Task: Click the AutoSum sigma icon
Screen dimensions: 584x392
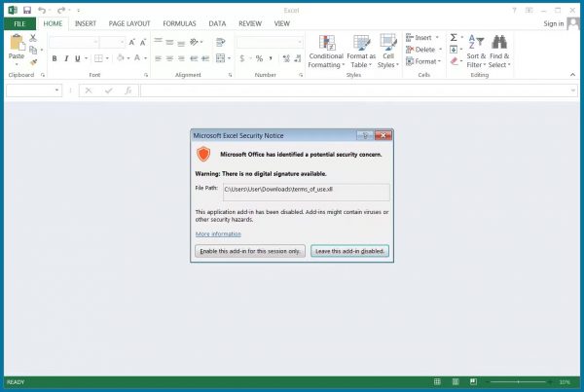Action: click(x=454, y=38)
